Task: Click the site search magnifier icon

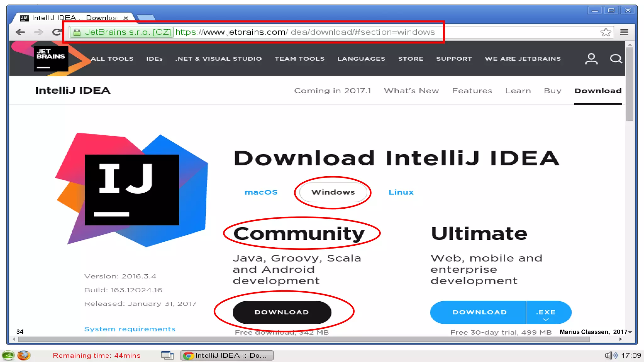Action: pyautogui.click(x=616, y=59)
